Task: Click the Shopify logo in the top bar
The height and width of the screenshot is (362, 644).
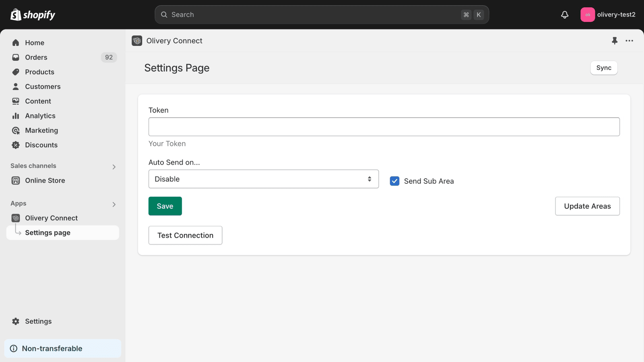Action: tap(33, 15)
